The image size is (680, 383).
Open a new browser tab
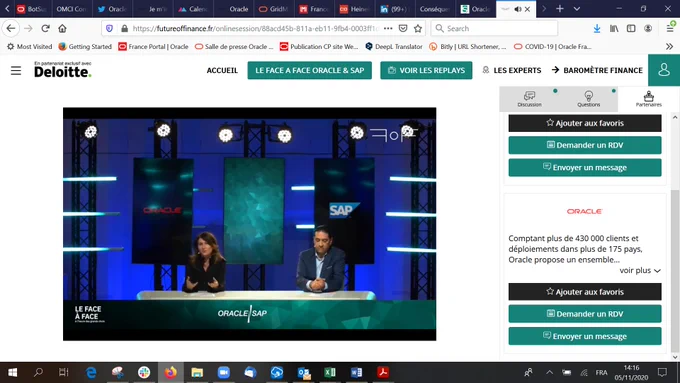560,9
